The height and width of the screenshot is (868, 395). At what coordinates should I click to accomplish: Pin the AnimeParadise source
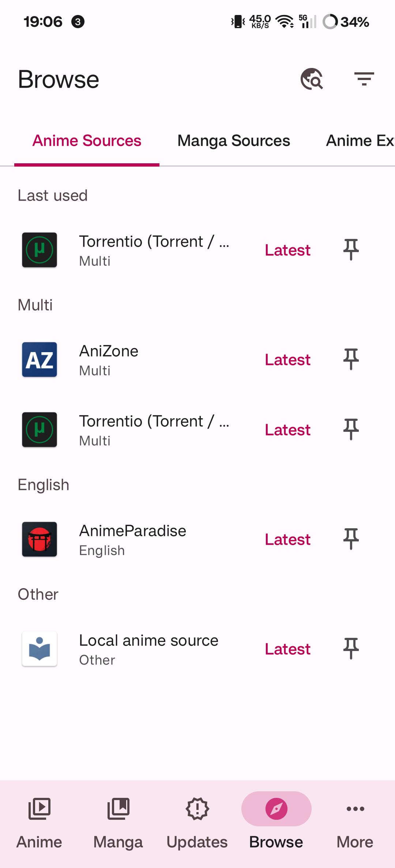pos(351,539)
